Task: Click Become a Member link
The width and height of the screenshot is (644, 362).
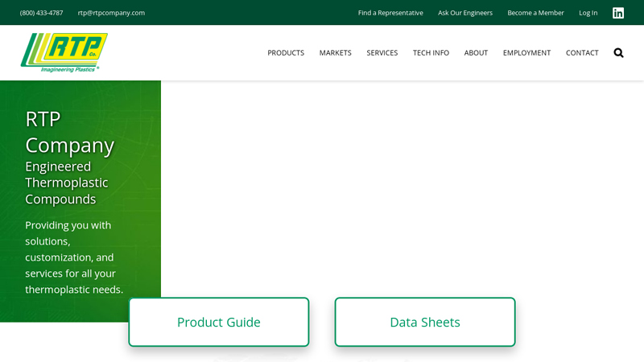Action: [535, 13]
